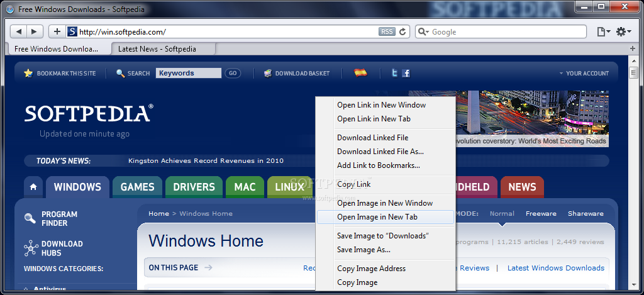Screen dimensions: 644x295
Task: Choose Download Linked File
Action: click(386, 138)
